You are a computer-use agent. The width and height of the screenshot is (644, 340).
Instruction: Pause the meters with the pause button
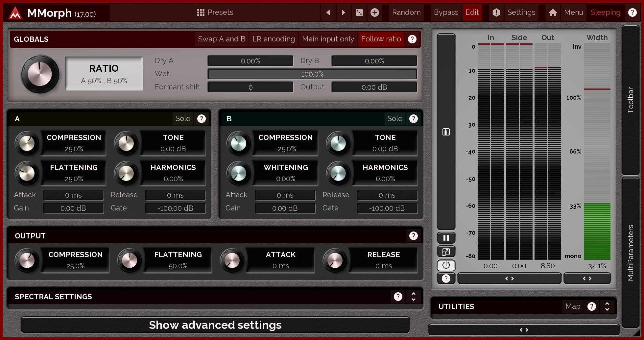[x=446, y=238]
